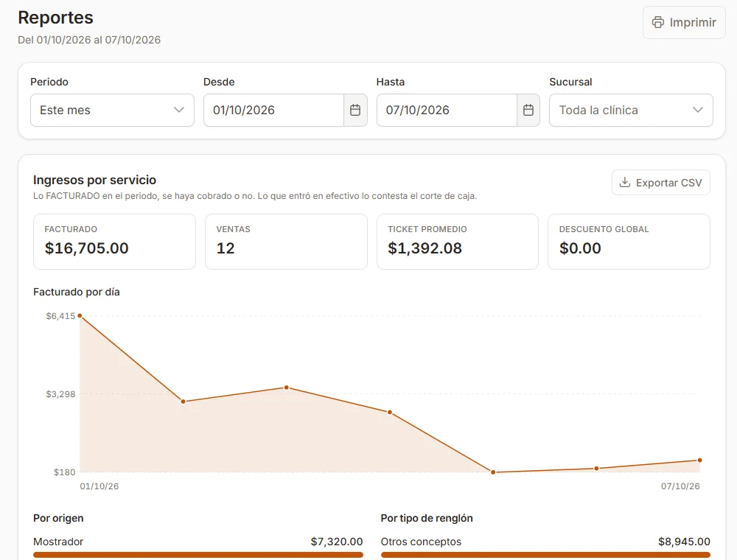Click the DESCUENTO GLOBAL card caption
This screenshot has width=737, height=560.
pos(604,229)
